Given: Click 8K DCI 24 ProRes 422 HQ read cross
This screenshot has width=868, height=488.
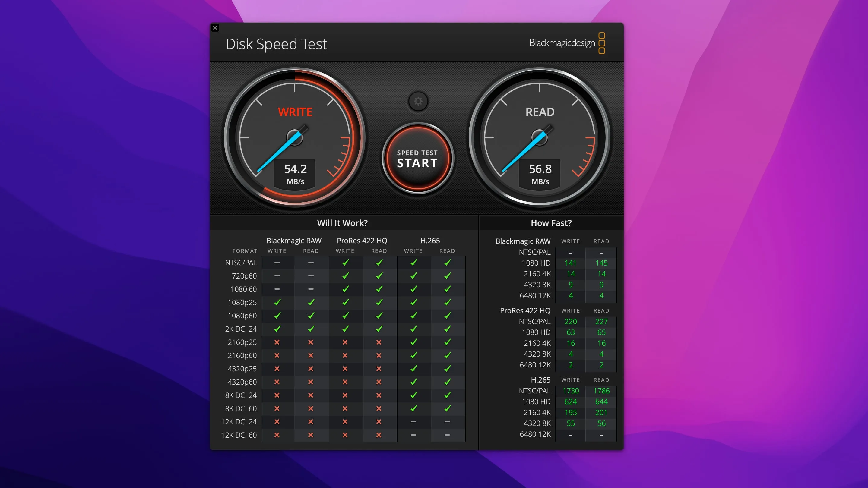Looking at the screenshot, I should coord(379,395).
